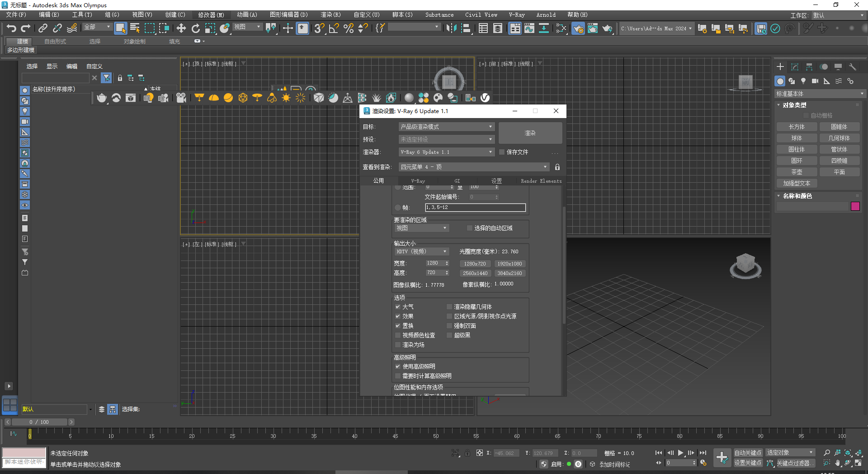
Task: Select the Select and Move tool
Action: (181, 28)
